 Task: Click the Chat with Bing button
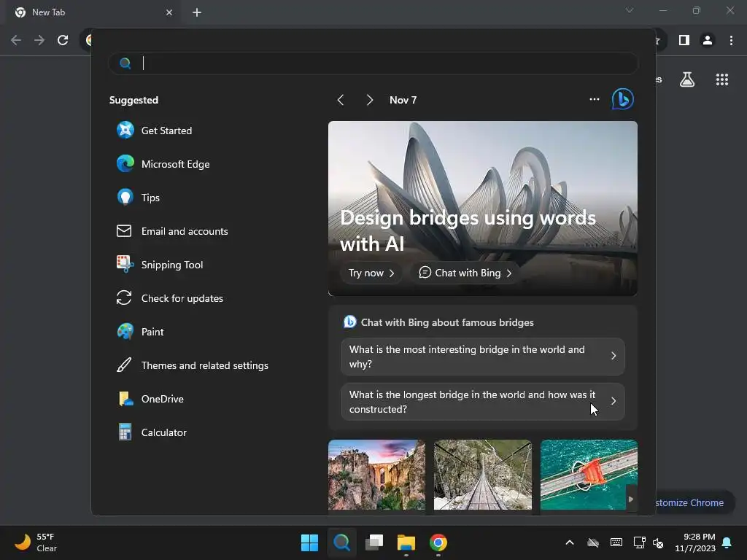pos(465,273)
